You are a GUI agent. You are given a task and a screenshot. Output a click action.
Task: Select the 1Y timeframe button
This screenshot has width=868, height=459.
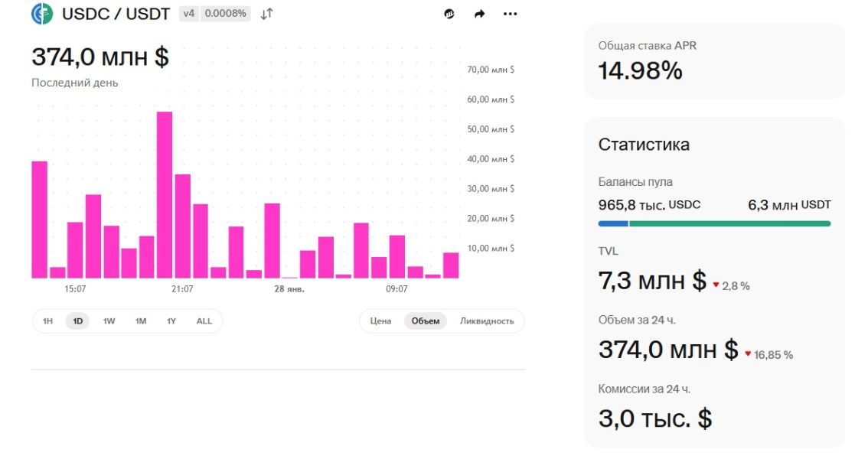coord(171,321)
